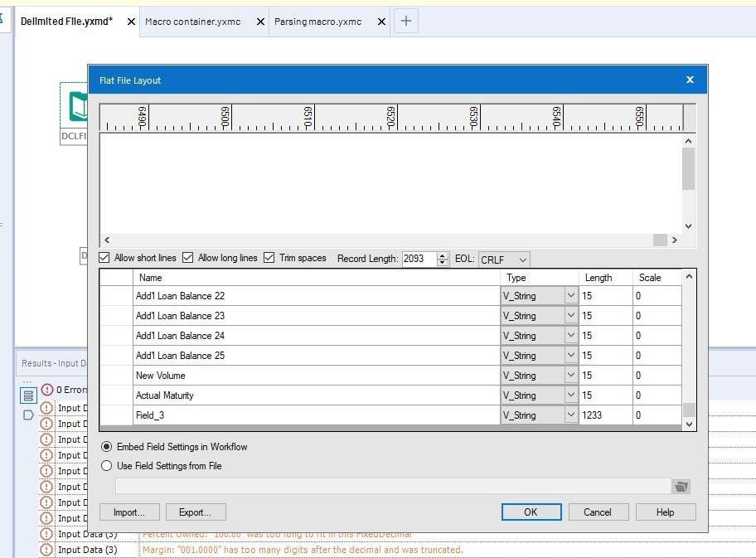This screenshot has width=756, height=558.
Task: Toggle the Trim spaces checkbox
Action: pyautogui.click(x=269, y=257)
